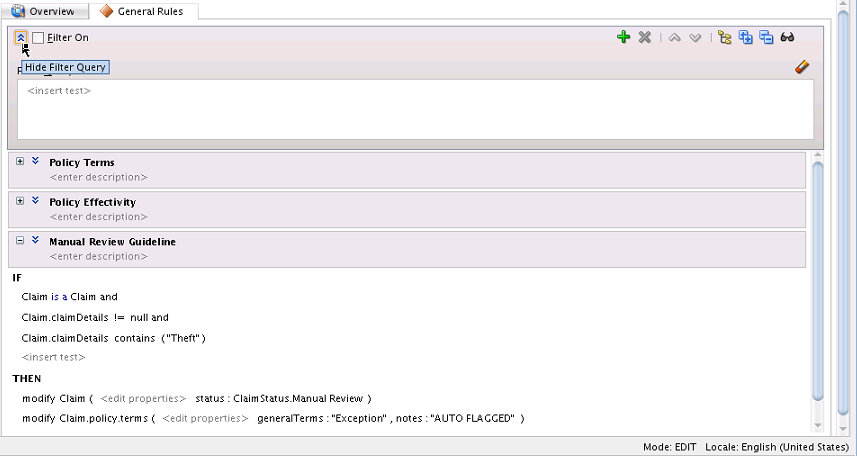857x456 pixels.
Task: Click enter description under Policy Terms
Action: [98, 177]
